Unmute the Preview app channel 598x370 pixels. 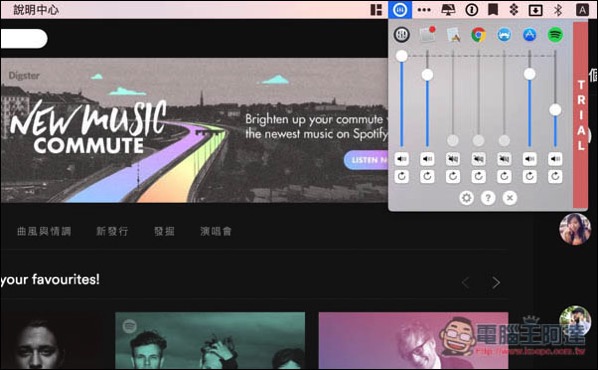[x=453, y=159]
